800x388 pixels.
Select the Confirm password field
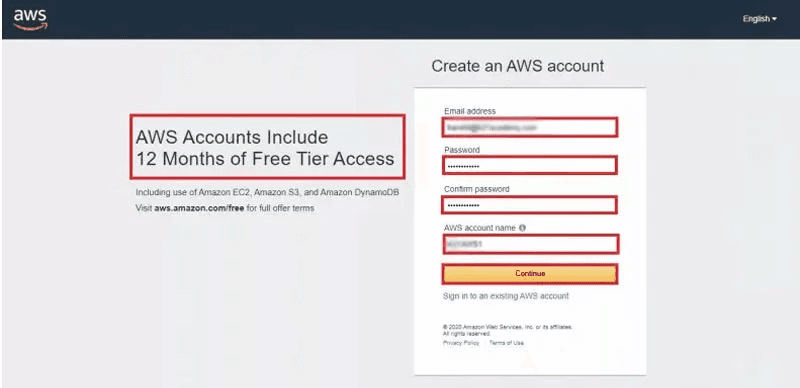pos(530,205)
